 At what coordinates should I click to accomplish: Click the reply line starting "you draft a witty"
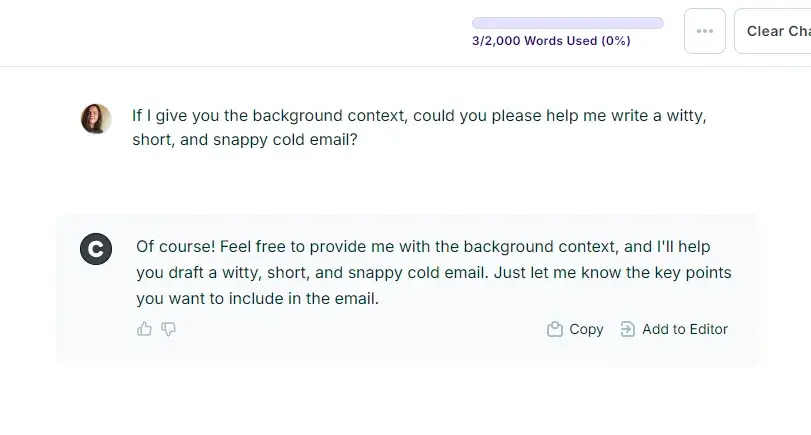pos(434,272)
